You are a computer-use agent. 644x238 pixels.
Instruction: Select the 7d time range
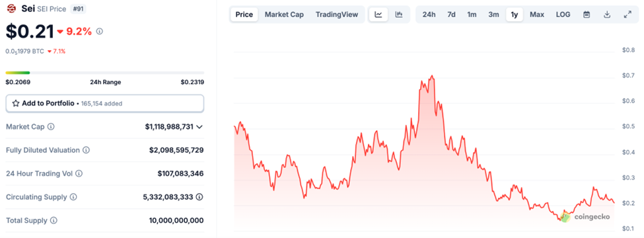click(451, 15)
